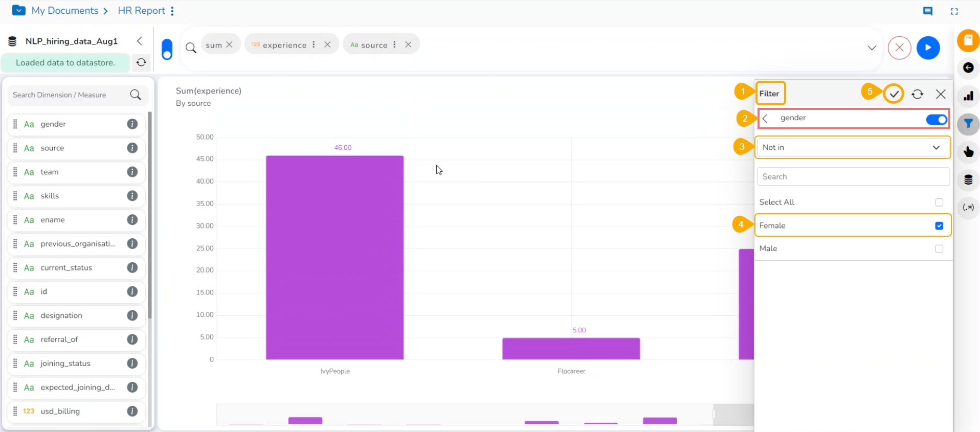Viewport: 980px width, 432px height.
Task: Show info for the ename field
Action: [132, 220]
